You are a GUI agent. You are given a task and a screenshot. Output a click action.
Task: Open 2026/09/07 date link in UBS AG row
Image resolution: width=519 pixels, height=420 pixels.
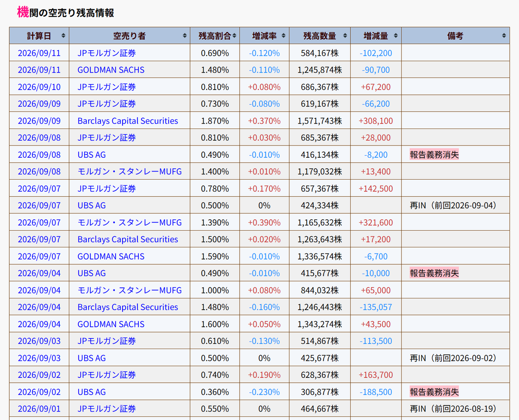[x=39, y=206]
